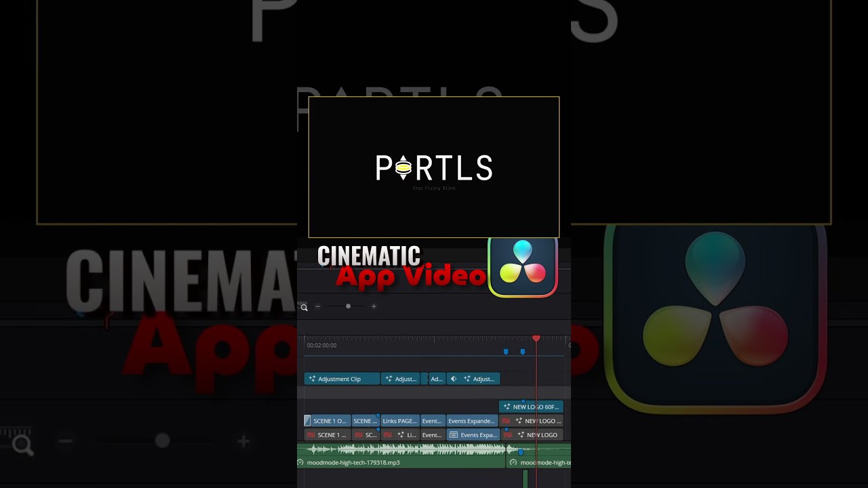Click the sparkle icon on 'Adjustment Clip'

pyautogui.click(x=312, y=379)
